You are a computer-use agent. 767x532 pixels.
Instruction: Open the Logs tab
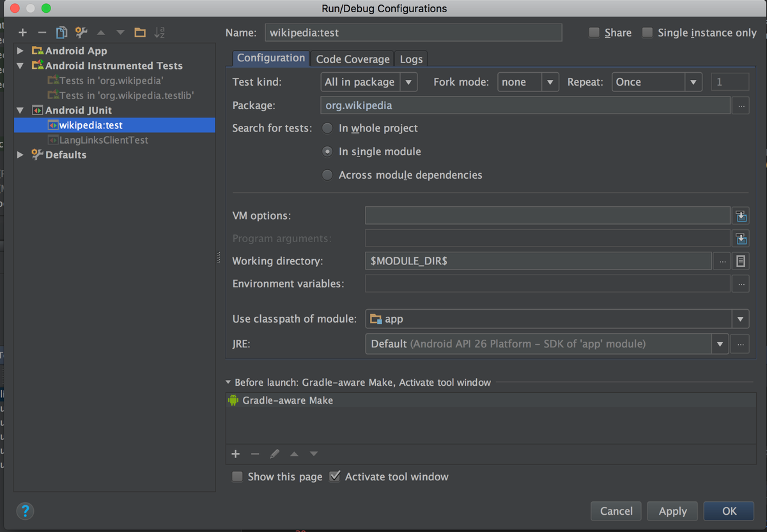click(x=411, y=59)
